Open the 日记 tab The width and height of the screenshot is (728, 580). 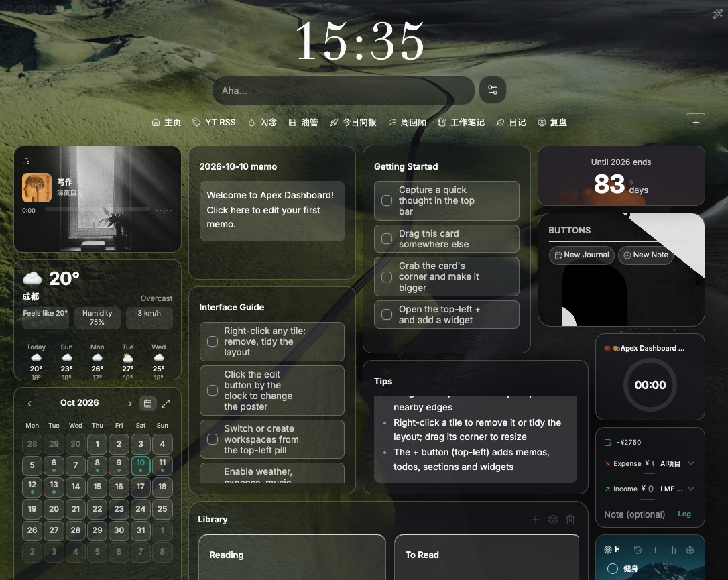coord(511,123)
